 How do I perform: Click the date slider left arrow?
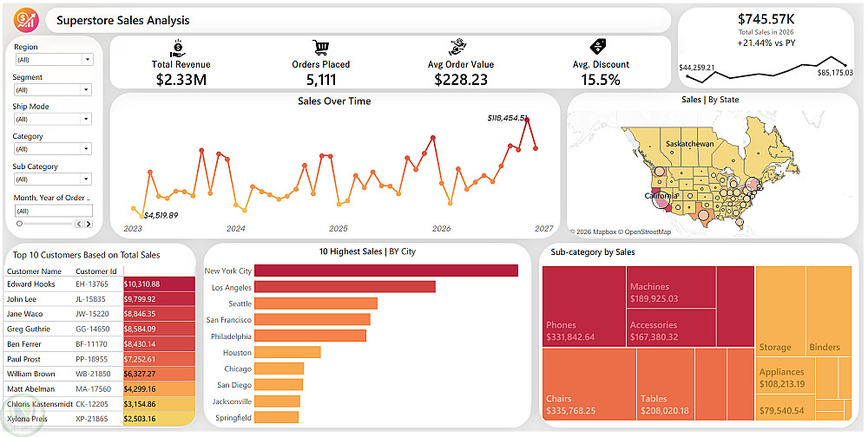pyautogui.click(x=79, y=224)
